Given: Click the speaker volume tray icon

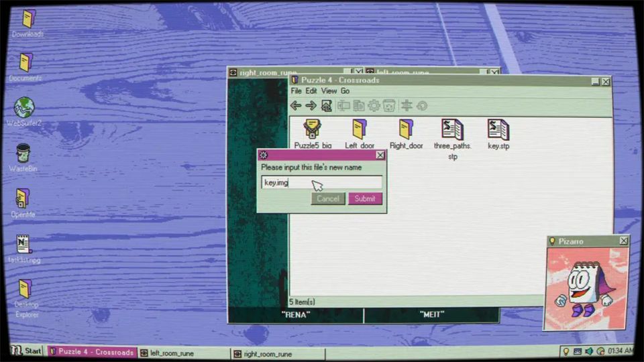Looking at the screenshot, I should 589,351.
